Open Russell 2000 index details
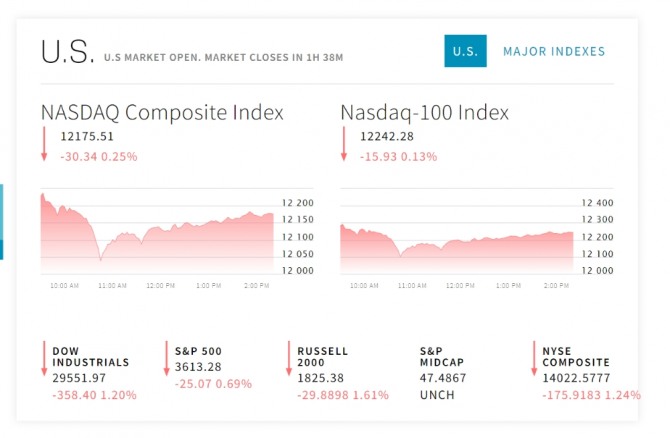This screenshot has height=438, width=670. 322,357
